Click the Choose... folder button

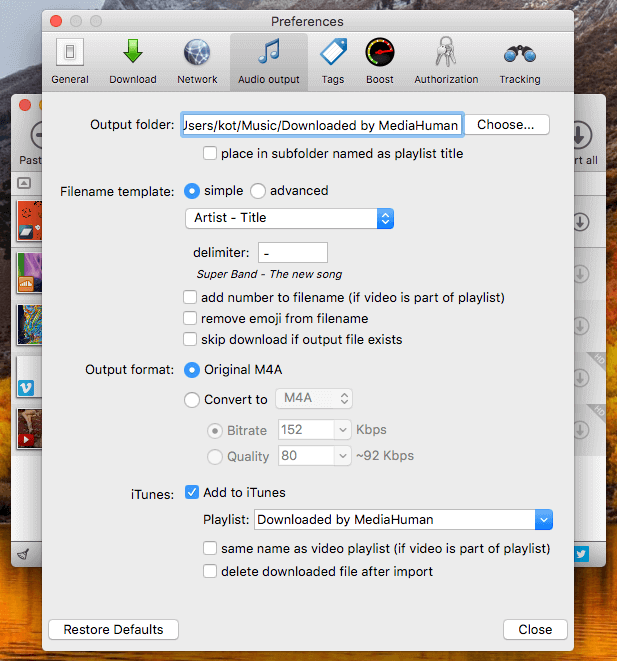(506, 125)
